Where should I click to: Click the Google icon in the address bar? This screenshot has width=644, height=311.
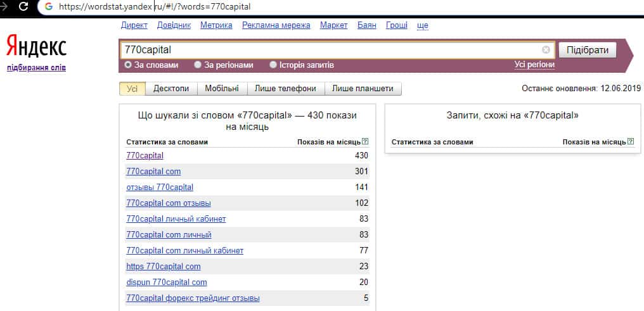click(48, 6)
